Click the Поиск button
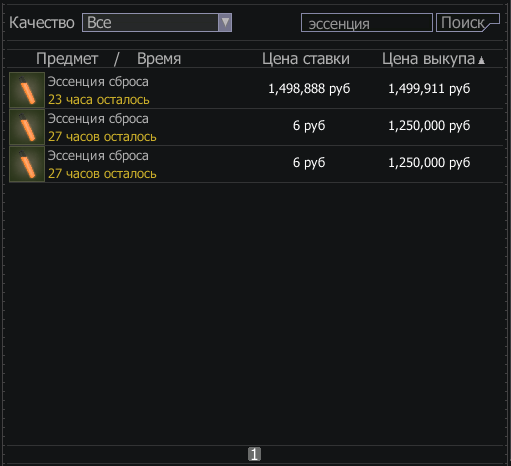 coord(468,23)
